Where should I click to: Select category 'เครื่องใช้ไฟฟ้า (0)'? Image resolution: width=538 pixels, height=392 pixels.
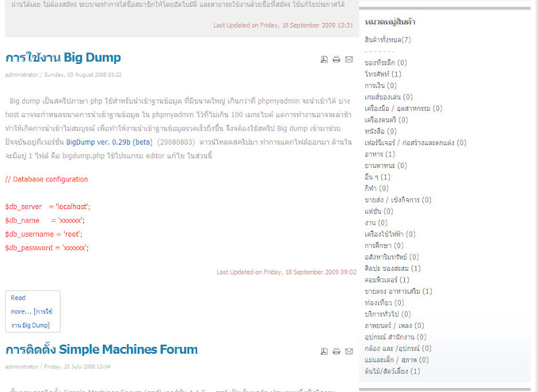[x=390, y=234]
